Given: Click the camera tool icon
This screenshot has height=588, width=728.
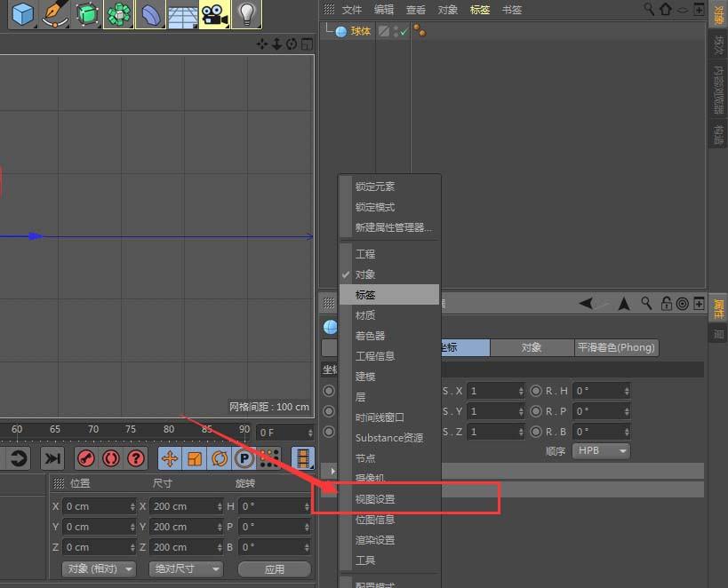Looking at the screenshot, I should (214, 15).
